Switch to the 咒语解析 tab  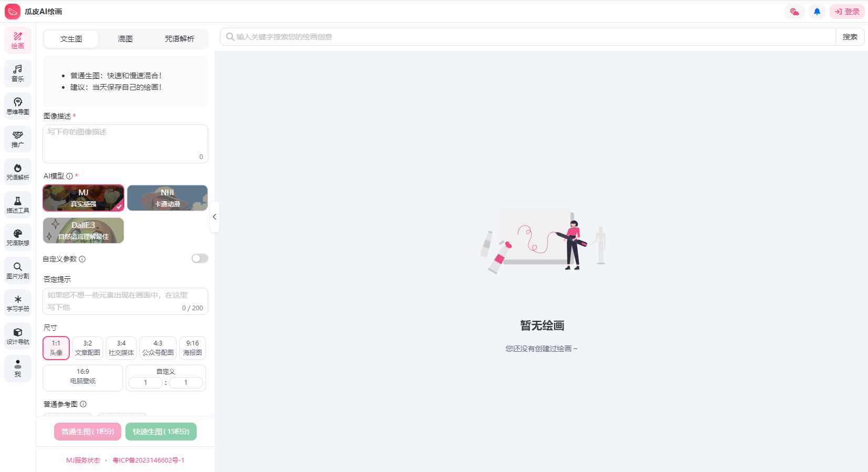(179, 39)
